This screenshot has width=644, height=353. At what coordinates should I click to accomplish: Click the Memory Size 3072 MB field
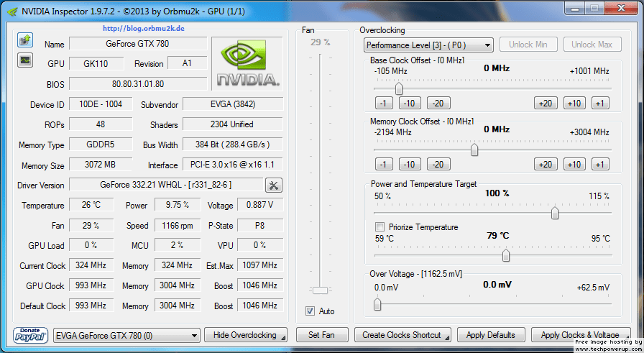point(101,165)
